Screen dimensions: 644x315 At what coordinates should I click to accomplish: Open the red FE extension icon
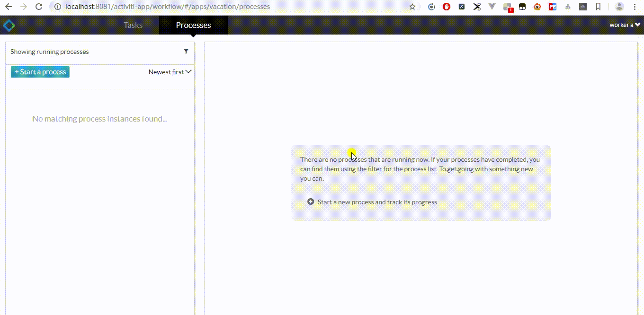pos(553,7)
